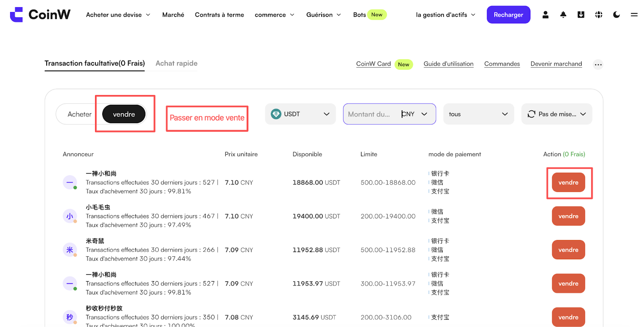Select Transaction facultative tab

95,63
